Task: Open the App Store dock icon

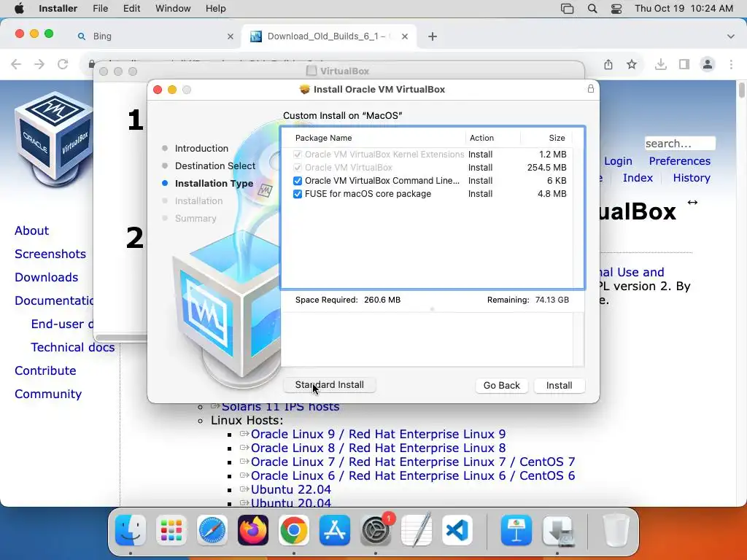Action: [334, 530]
